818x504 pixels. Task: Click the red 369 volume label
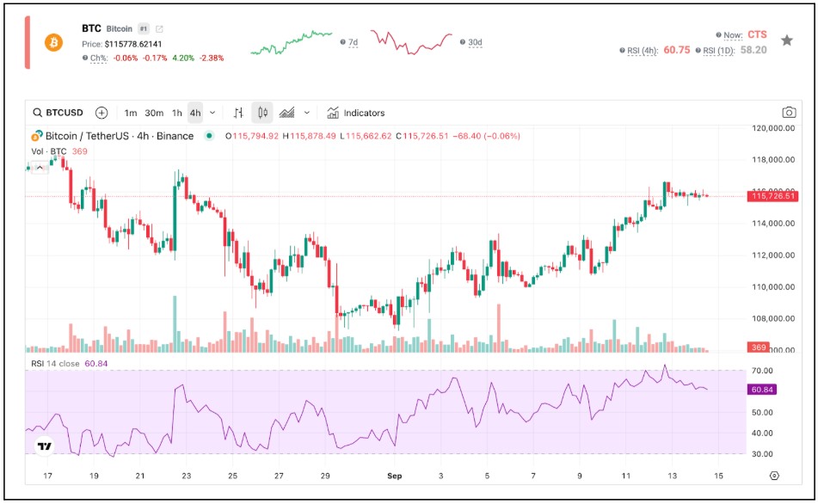[759, 347]
